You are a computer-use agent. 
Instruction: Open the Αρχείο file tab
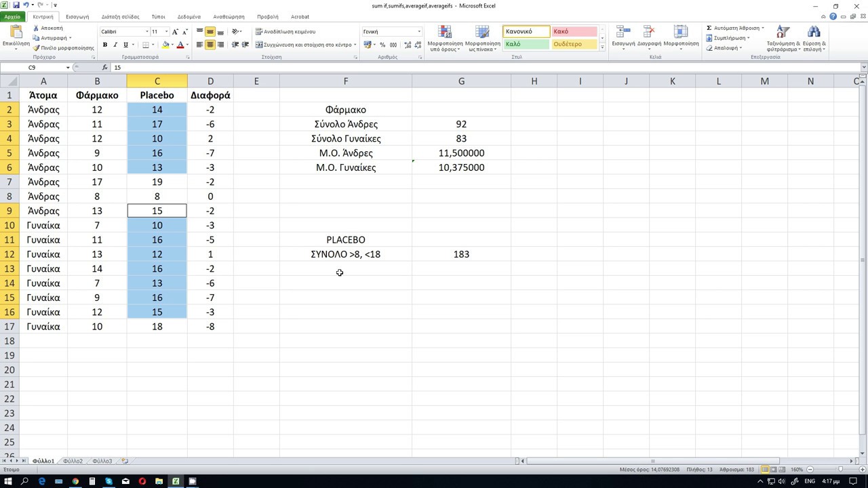(12, 16)
